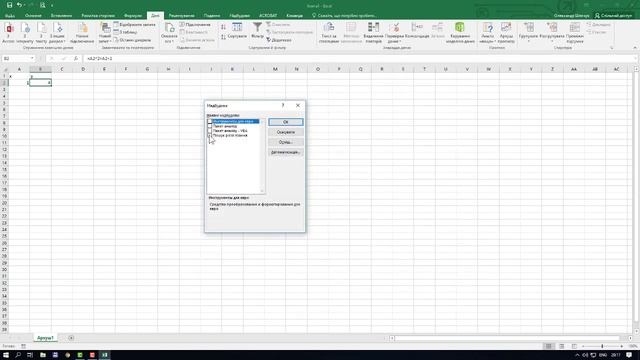The image size is (640, 360).
Task: Click Remove Duplicates
Action: click(x=373, y=33)
